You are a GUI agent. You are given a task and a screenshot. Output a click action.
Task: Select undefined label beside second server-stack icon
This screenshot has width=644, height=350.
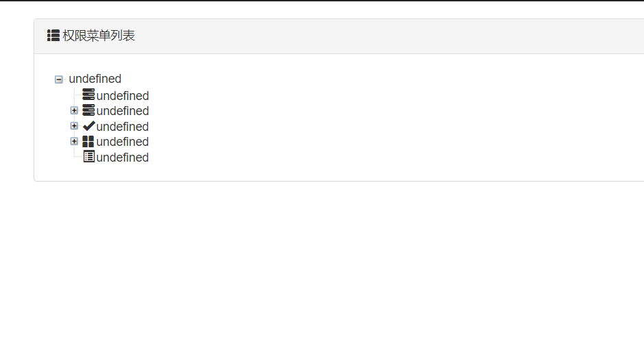click(123, 111)
